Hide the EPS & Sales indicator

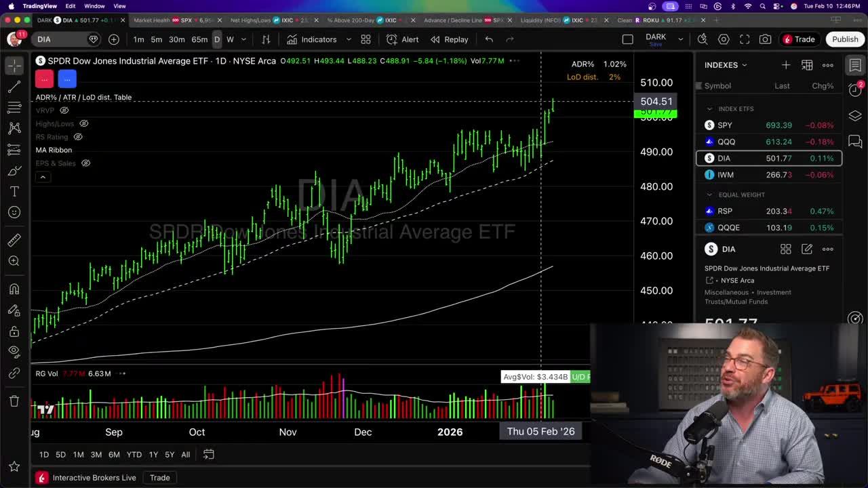point(85,163)
